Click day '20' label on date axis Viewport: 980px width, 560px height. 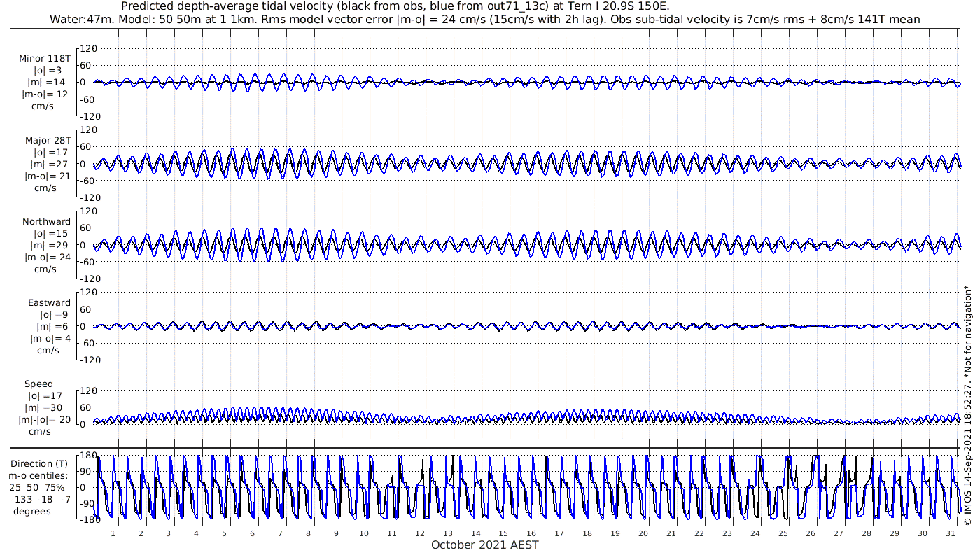(x=643, y=533)
